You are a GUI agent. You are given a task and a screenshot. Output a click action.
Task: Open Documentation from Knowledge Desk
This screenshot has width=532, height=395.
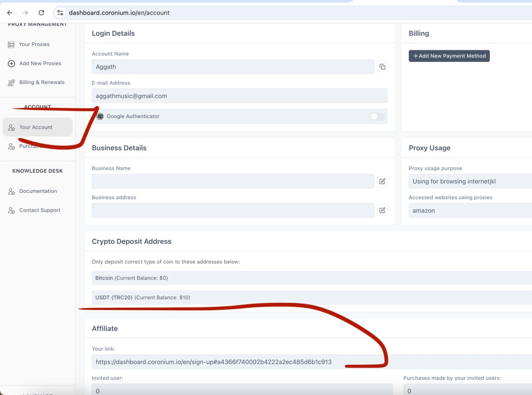click(x=38, y=191)
